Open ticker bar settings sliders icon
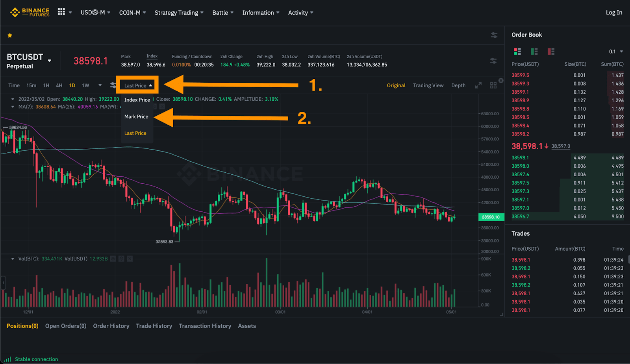The image size is (630, 364). tap(493, 61)
